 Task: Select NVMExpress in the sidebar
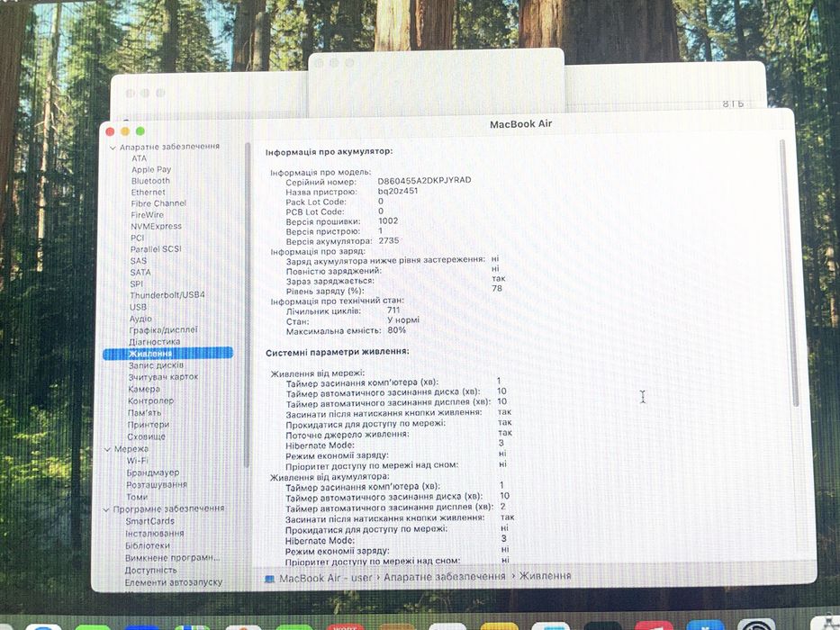(x=156, y=226)
